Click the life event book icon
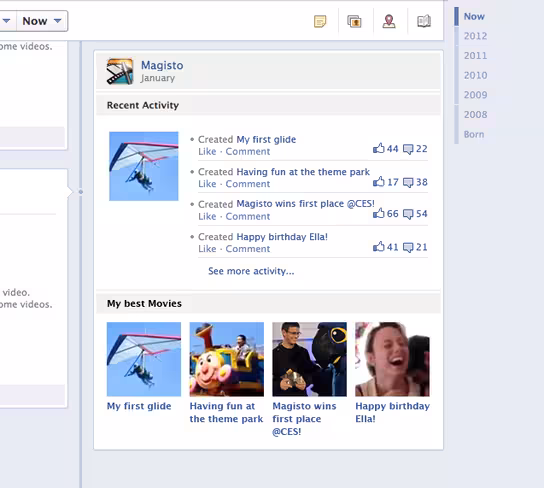The height and width of the screenshot is (488, 544). coord(424,22)
